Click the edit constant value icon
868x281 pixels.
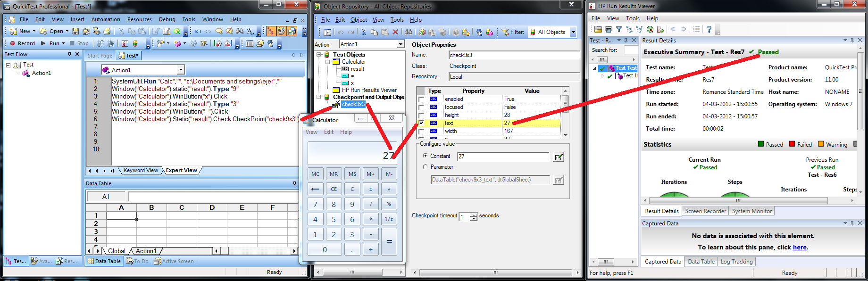(559, 157)
